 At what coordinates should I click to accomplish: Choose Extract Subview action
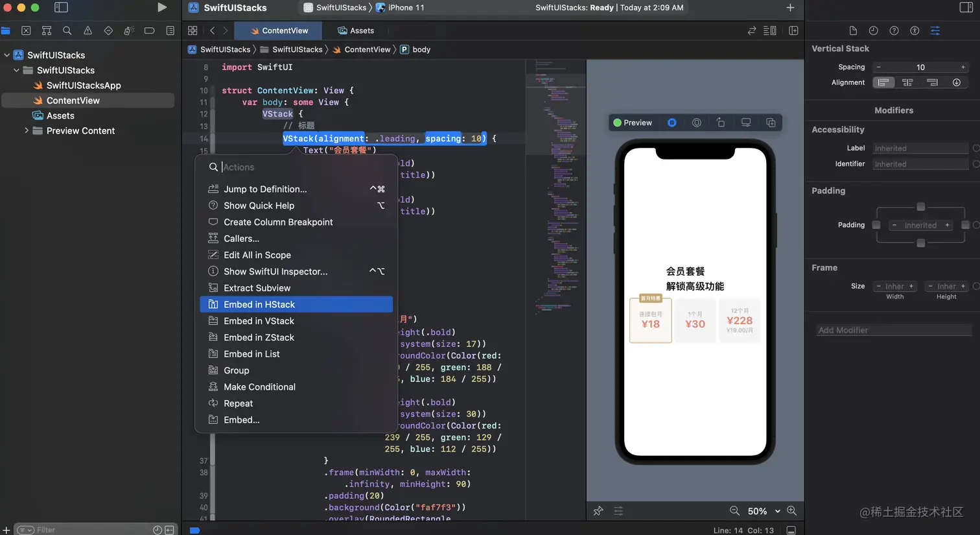tap(296, 288)
